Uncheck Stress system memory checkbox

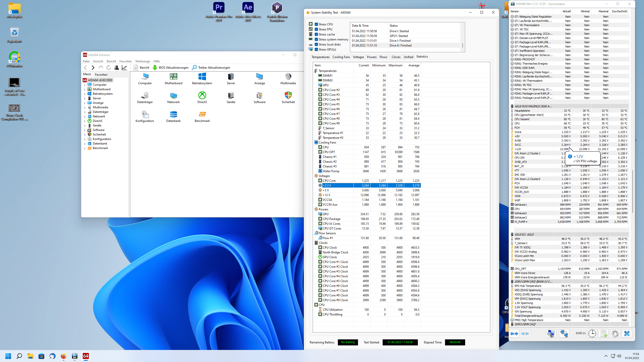click(316, 39)
